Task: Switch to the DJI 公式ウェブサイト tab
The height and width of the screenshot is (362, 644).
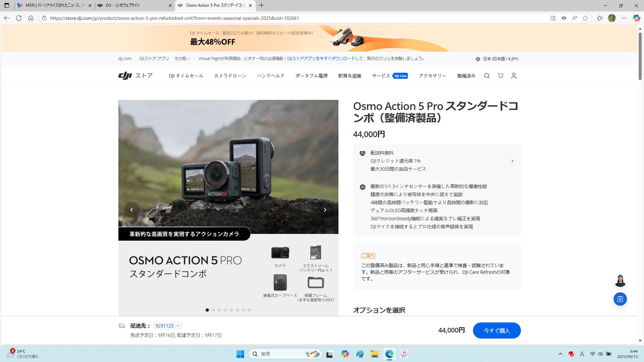Action: point(134,5)
